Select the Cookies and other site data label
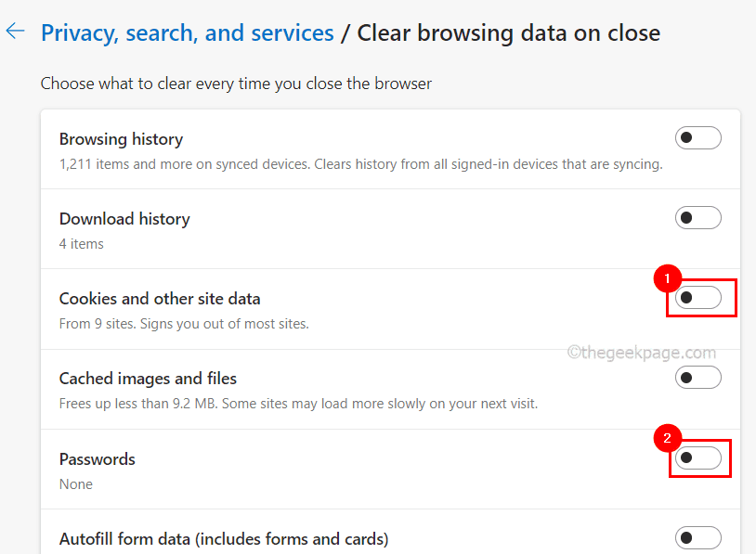The height and width of the screenshot is (554, 756). coord(160,299)
